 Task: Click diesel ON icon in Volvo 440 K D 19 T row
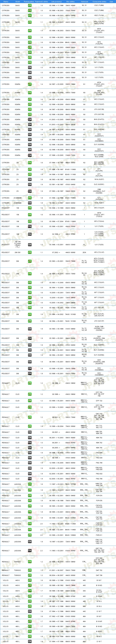click(x=30, y=612)
